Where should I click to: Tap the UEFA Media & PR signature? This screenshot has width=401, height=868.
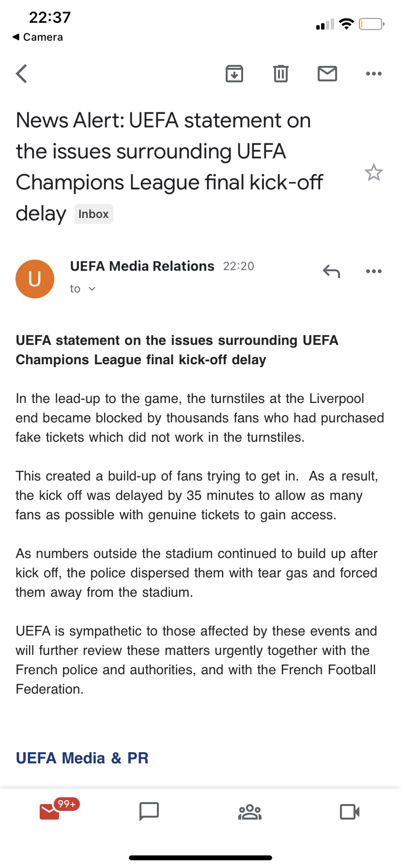[82, 758]
